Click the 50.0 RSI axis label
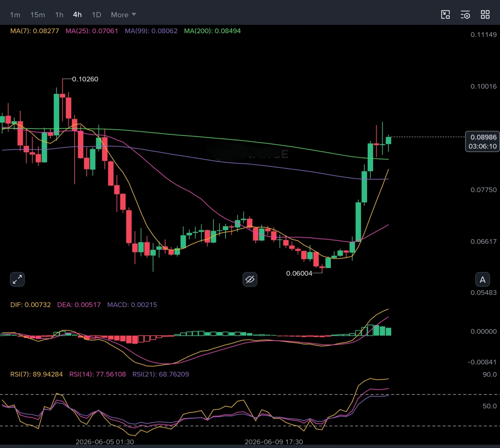 [490, 406]
